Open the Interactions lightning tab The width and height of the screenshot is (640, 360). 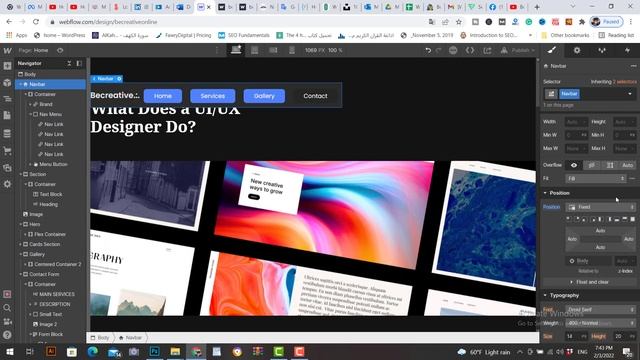(627, 50)
